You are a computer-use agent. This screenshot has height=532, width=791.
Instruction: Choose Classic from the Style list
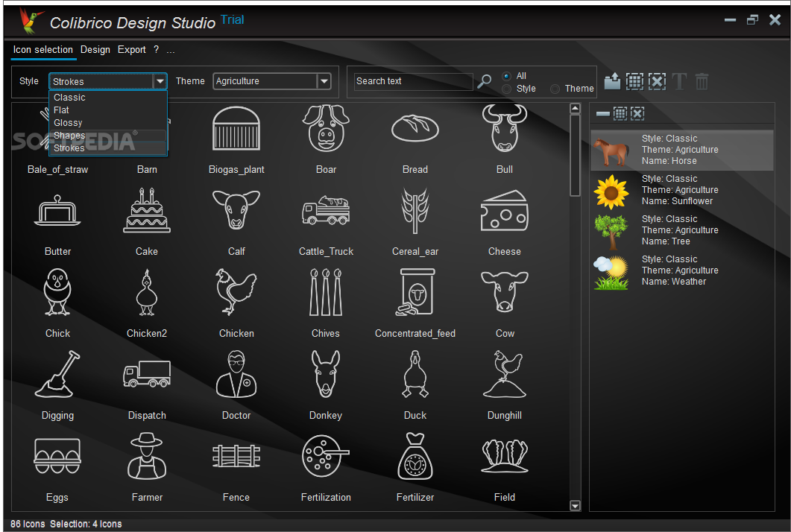point(109,98)
